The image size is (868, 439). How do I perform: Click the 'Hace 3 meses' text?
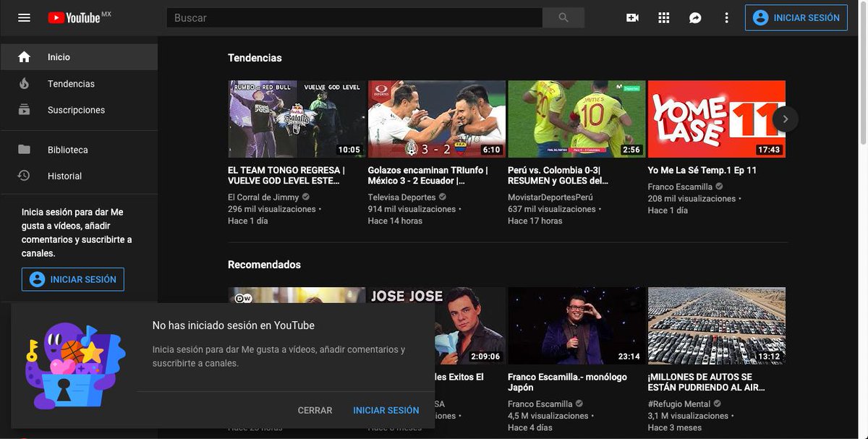pyautogui.click(x=674, y=427)
